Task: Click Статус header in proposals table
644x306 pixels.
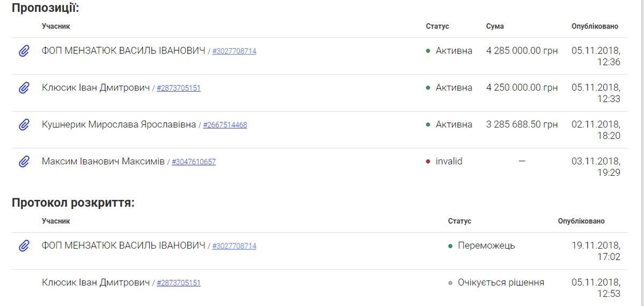Action: pyautogui.click(x=437, y=26)
